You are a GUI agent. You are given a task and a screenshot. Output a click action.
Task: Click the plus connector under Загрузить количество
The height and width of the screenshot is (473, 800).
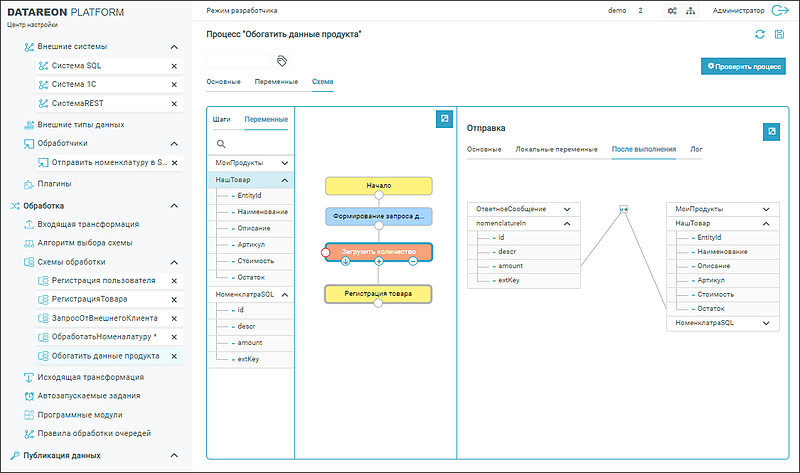click(x=379, y=261)
